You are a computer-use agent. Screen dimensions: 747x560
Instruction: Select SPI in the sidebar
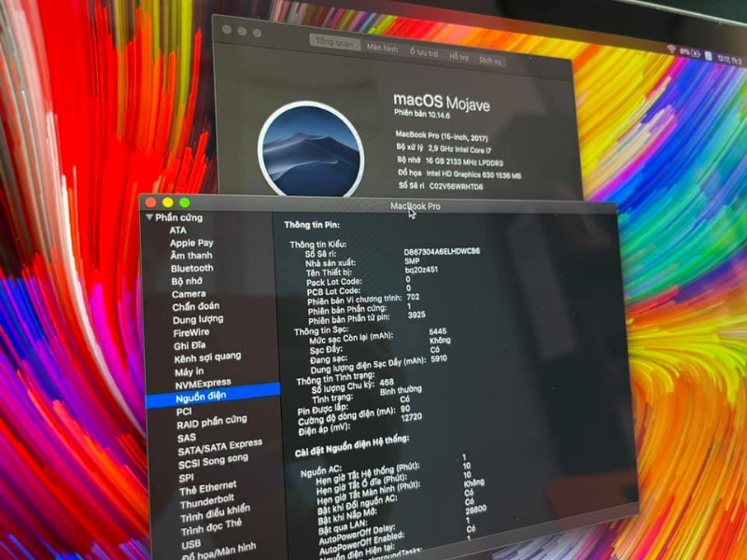pyautogui.click(x=186, y=478)
